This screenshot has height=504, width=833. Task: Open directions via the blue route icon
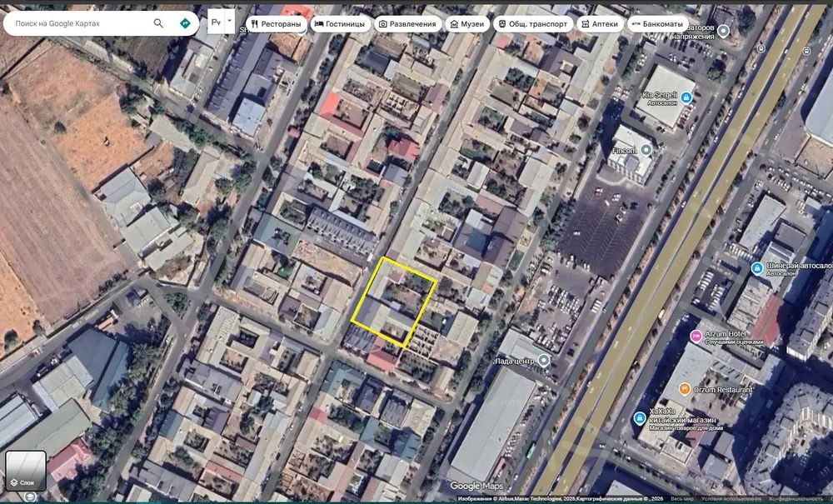click(x=185, y=23)
